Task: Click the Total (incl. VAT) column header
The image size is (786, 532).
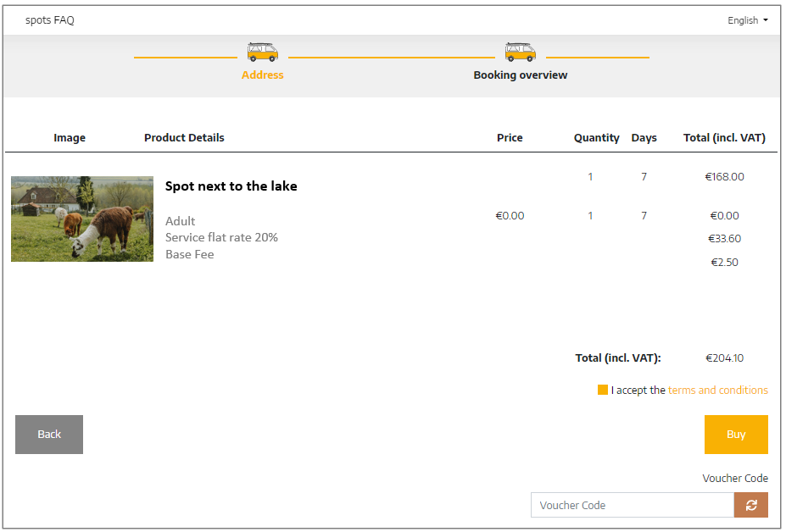Action: click(724, 138)
